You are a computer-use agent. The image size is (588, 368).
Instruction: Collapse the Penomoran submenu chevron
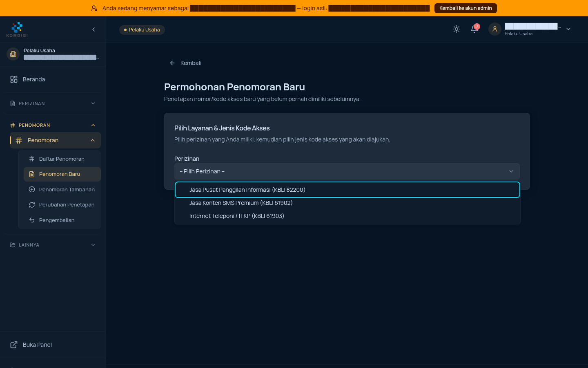click(93, 140)
